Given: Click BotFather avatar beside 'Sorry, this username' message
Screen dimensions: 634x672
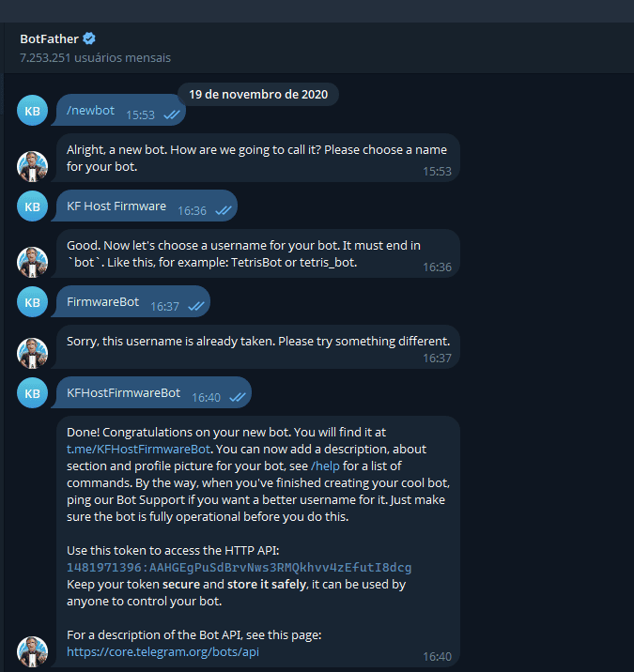Looking at the screenshot, I should pyautogui.click(x=32, y=353).
